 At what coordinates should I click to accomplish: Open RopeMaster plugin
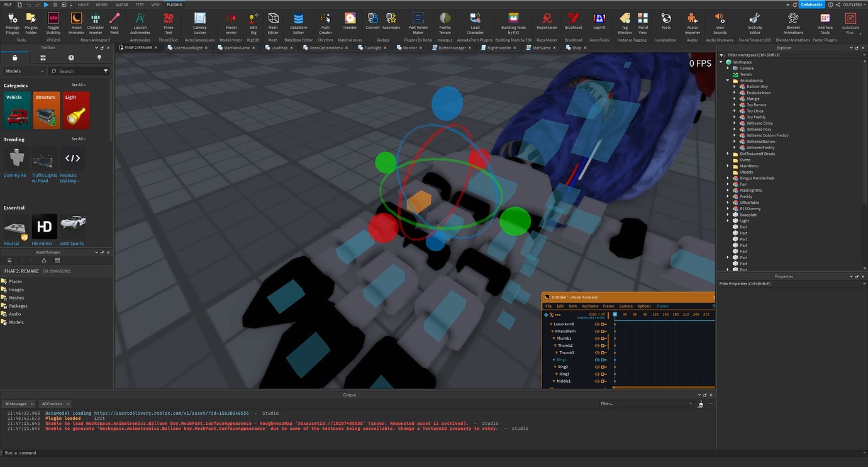point(547,23)
